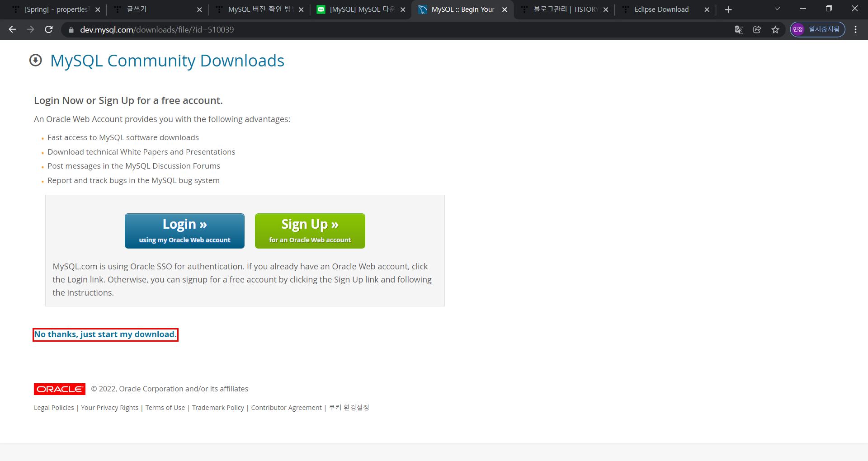Open the 쿠키 환경설정 footer link
Image resolution: width=868 pixels, height=461 pixels.
[x=349, y=408]
